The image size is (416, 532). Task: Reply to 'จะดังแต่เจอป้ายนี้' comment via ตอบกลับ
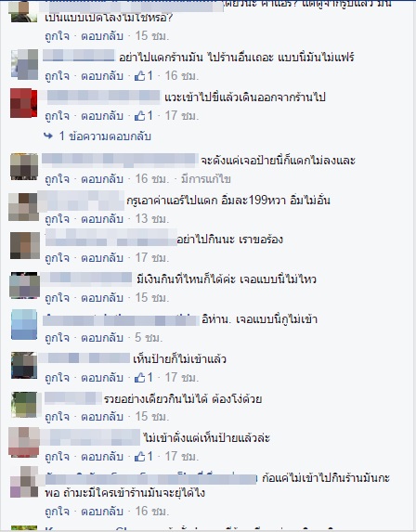[x=102, y=178]
